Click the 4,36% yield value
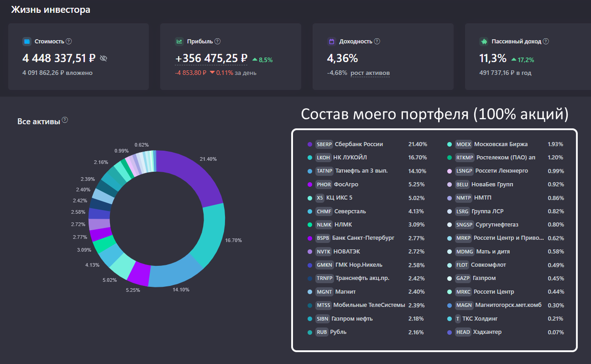 [x=342, y=58]
